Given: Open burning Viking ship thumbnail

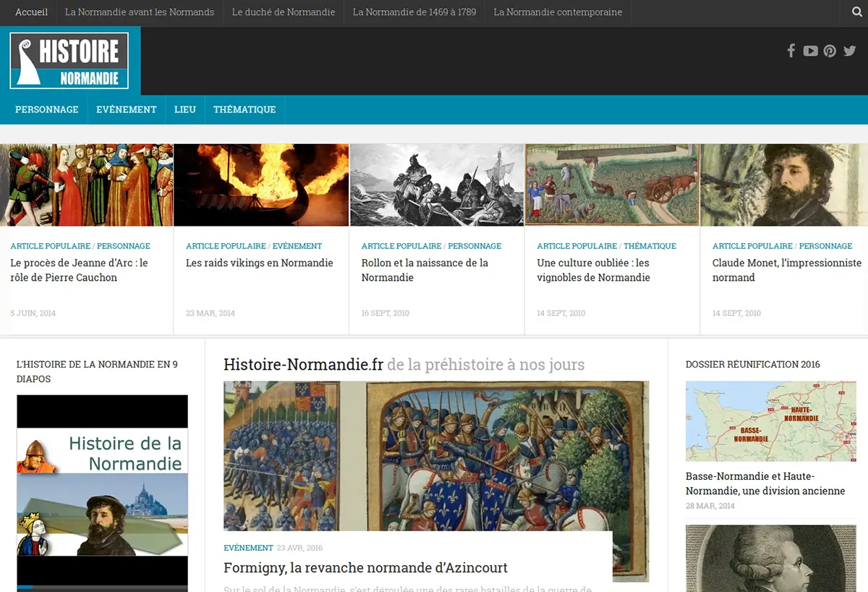Looking at the screenshot, I should [x=261, y=185].
